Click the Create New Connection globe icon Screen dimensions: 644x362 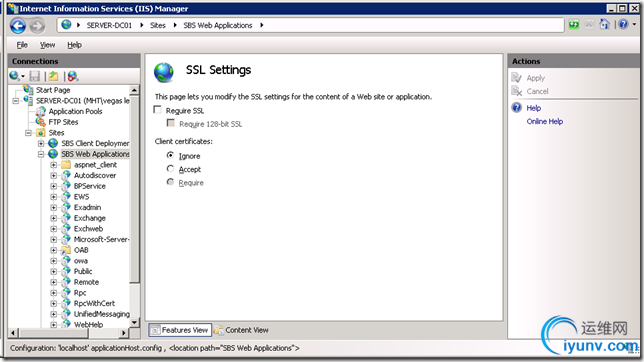pos(14,76)
